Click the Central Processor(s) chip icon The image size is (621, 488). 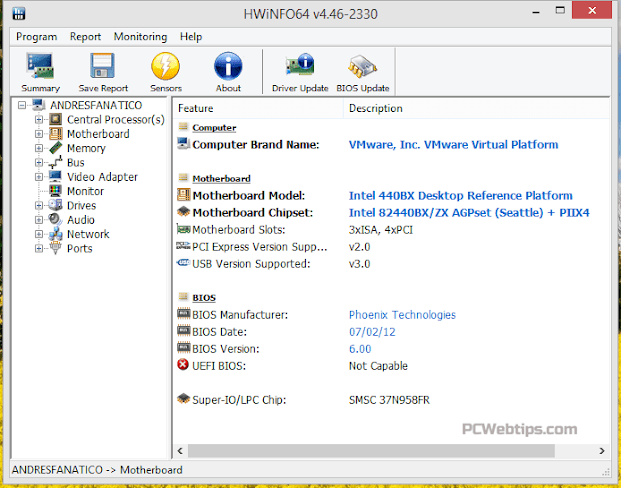coord(55,119)
